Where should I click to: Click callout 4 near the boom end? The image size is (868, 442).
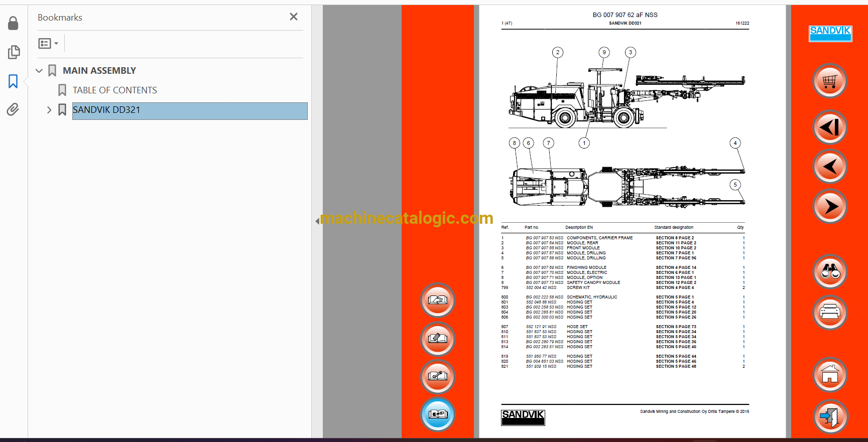click(x=735, y=143)
